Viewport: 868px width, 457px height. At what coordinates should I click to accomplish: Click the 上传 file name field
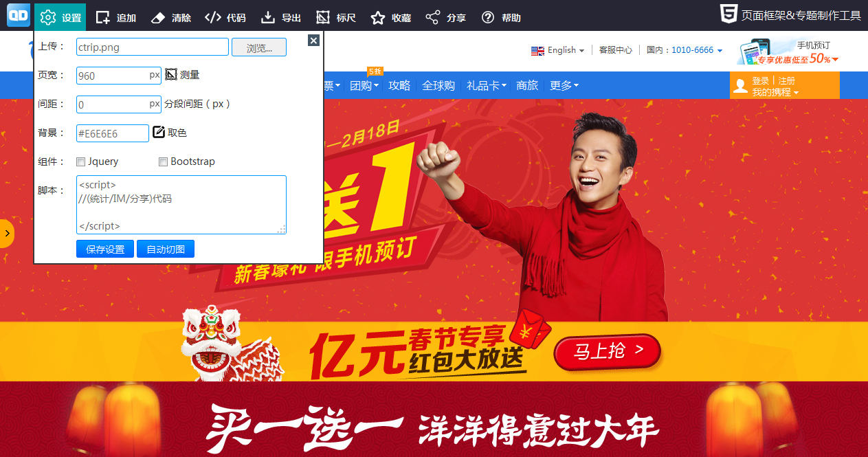(153, 47)
